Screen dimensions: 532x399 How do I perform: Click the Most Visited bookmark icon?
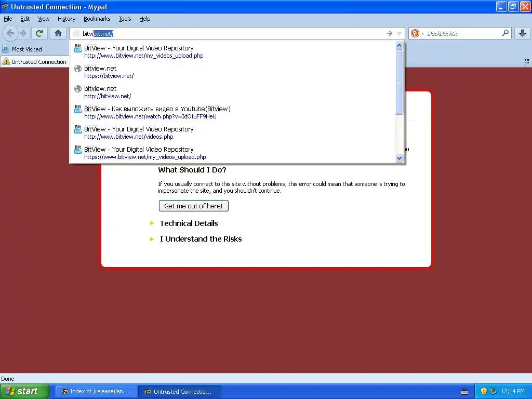pyautogui.click(x=6, y=49)
